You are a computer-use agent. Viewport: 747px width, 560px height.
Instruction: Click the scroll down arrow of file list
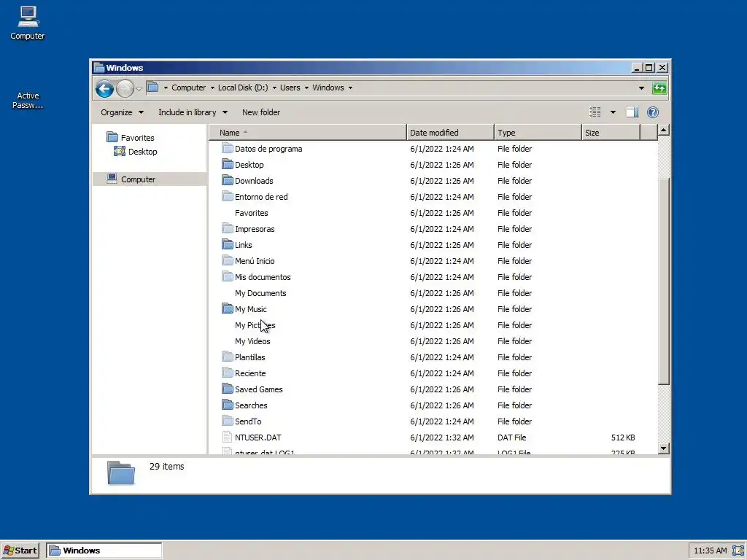tap(664, 448)
